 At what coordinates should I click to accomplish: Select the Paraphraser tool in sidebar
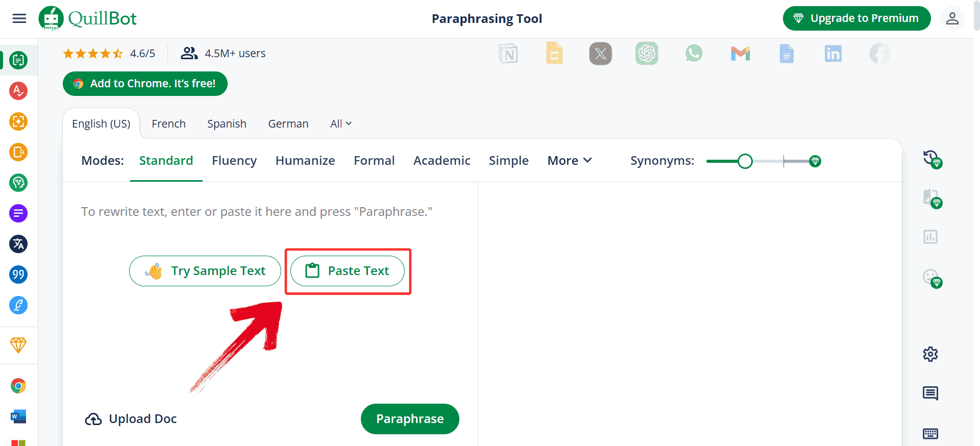pos(18,60)
